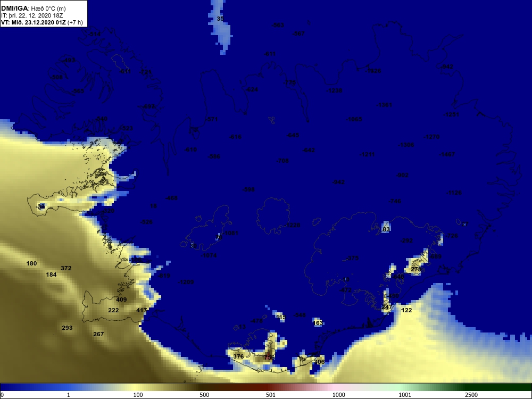
Task: Click the map value -645
Action: [x=293, y=135]
